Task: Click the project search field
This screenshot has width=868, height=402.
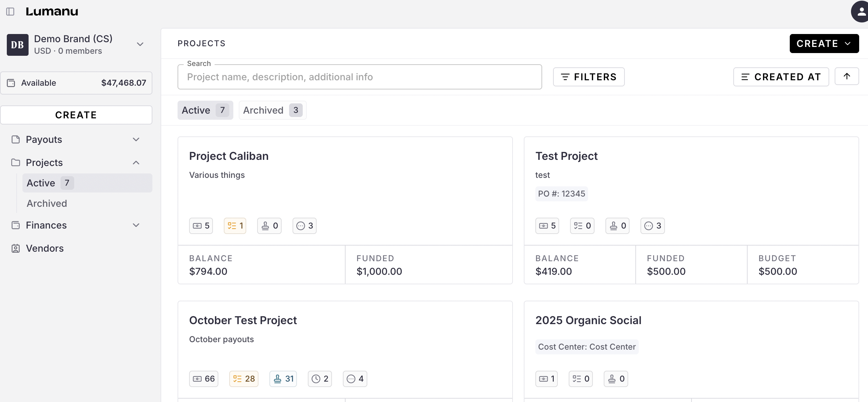Action: click(x=359, y=77)
